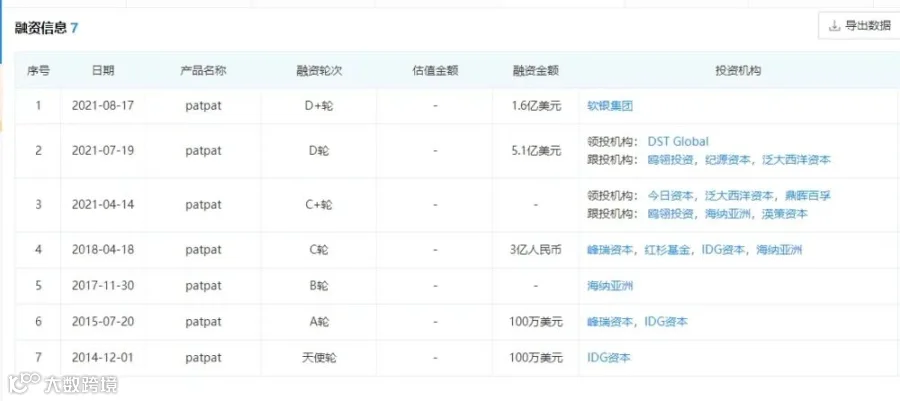This screenshot has height=401, width=900.
Task: Open 鸥翎投资 link in the C+轮 row
Action: point(670,214)
